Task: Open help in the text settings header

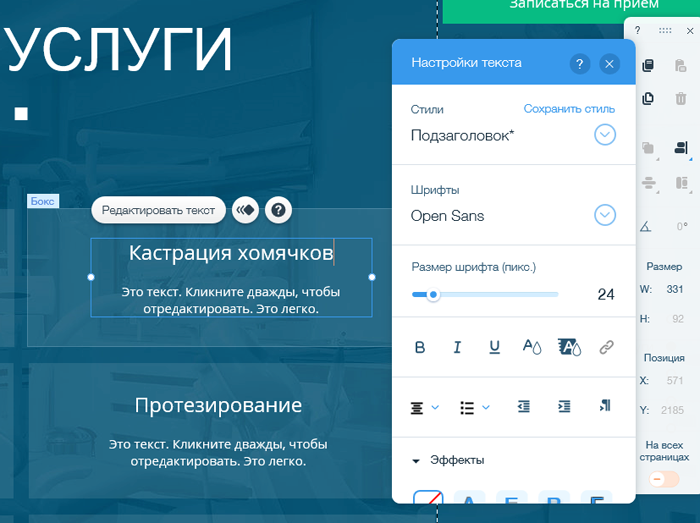Action: [x=579, y=64]
